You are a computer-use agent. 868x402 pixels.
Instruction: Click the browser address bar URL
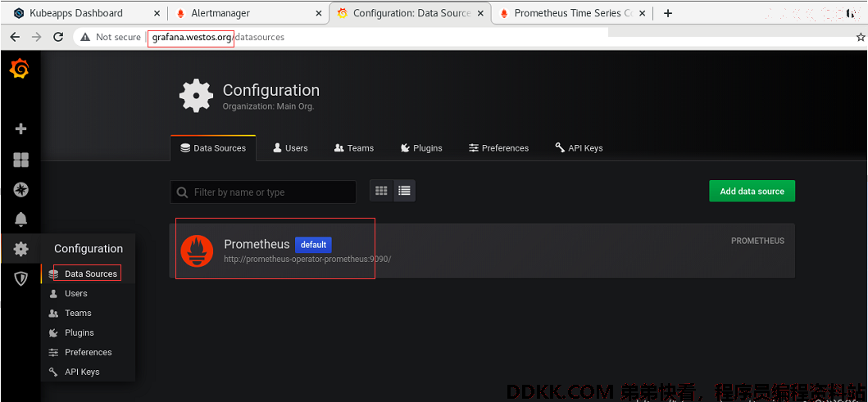[218, 37]
